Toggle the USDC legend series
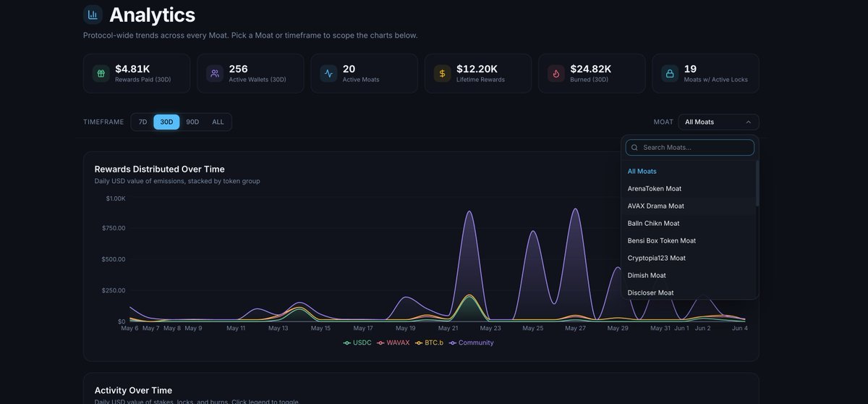Viewport: 868px width, 404px height. (357, 342)
